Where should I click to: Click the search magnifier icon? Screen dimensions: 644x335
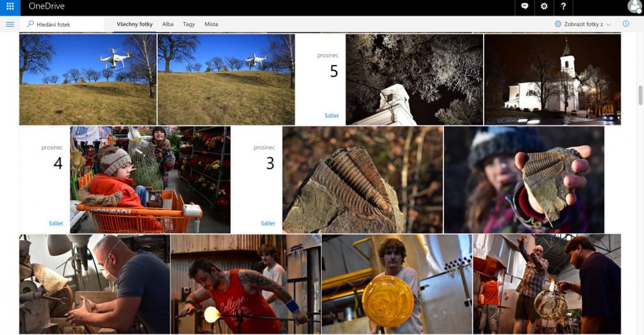tap(30, 24)
